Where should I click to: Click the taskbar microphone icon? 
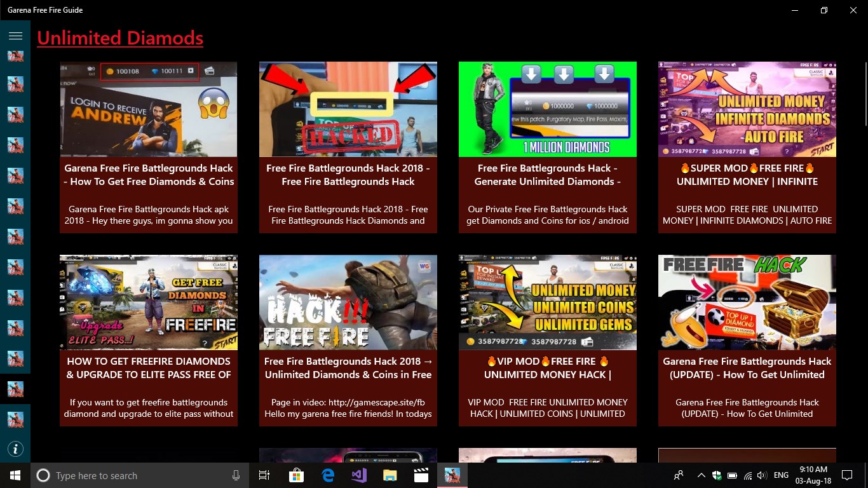pyautogui.click(x=236, y=475)
